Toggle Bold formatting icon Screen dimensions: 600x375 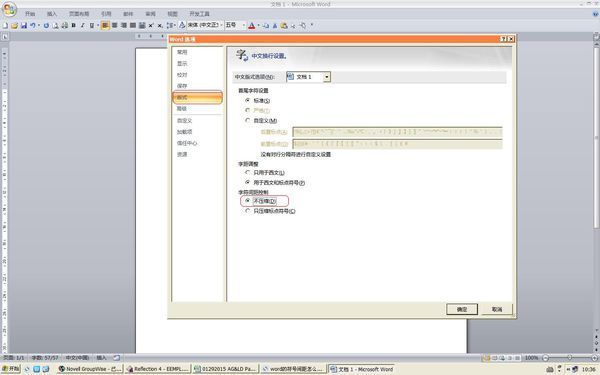(73, 26)
